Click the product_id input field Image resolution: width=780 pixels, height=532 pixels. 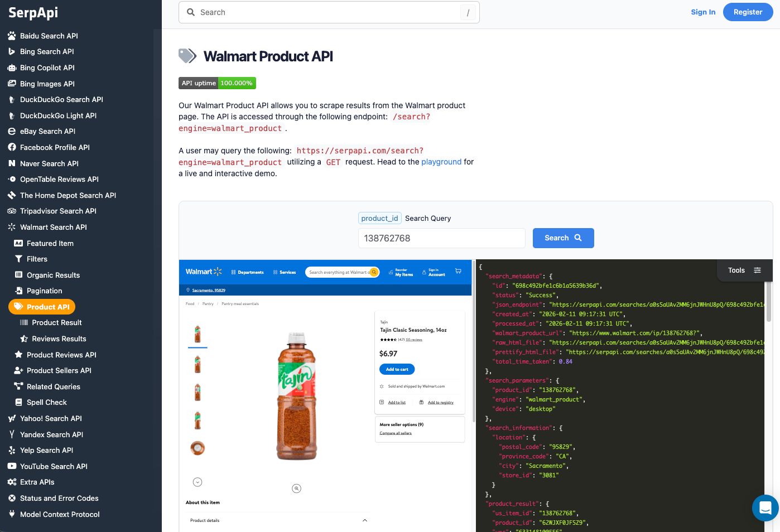[x=441, y=238]
